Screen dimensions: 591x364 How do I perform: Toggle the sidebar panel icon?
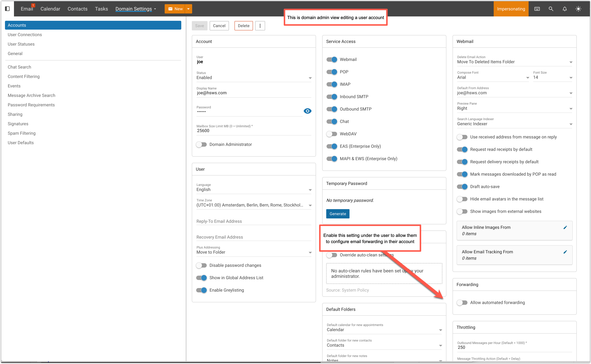7,9
